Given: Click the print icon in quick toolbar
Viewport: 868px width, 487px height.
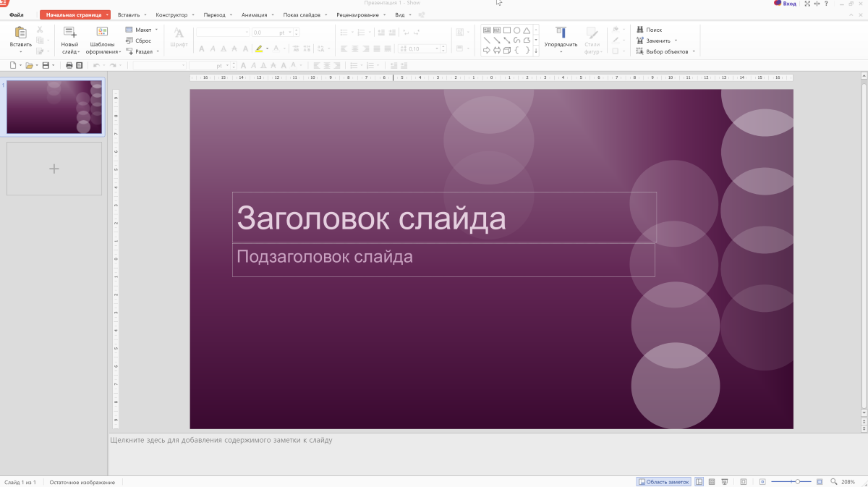Looking at the screenshot, I should [x=69, y=65].
